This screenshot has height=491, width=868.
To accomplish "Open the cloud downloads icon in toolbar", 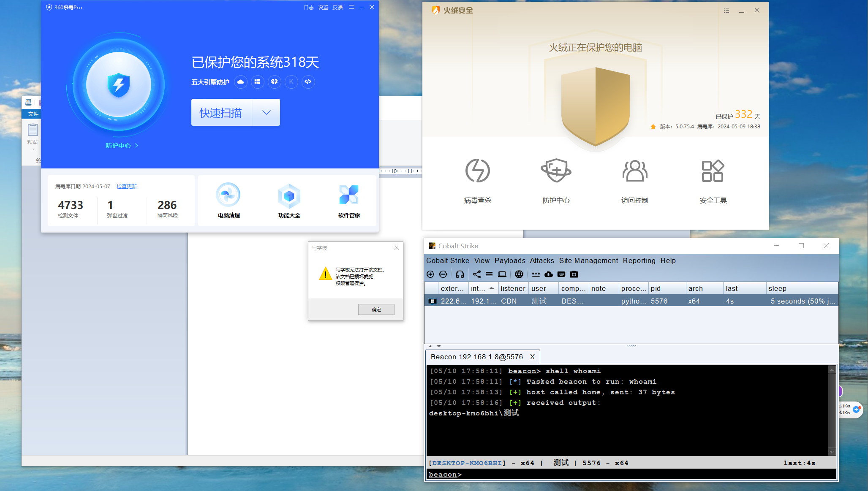I will [x=548, y=274].
